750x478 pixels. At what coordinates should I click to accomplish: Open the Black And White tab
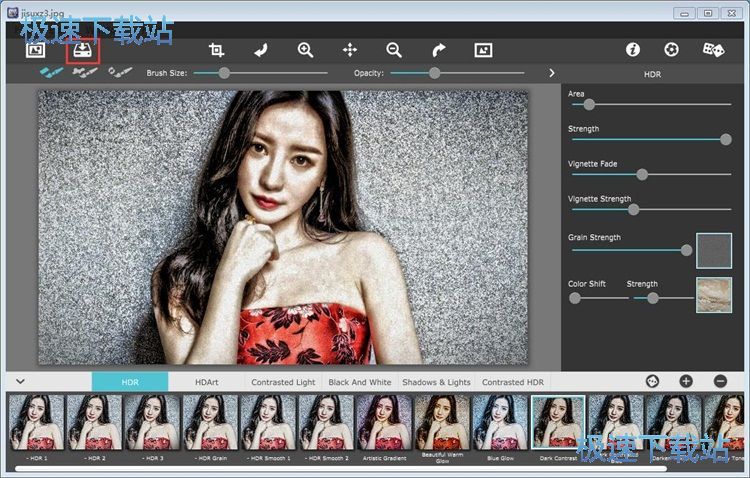(360, 382)
